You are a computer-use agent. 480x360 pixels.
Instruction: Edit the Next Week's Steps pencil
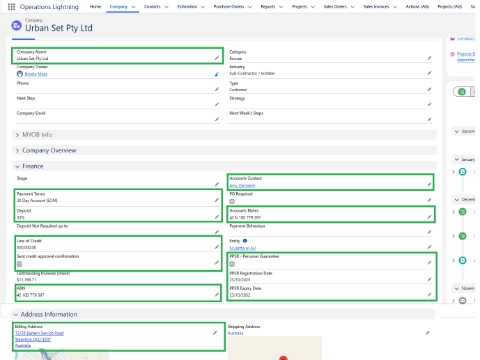tap(429, 119)
